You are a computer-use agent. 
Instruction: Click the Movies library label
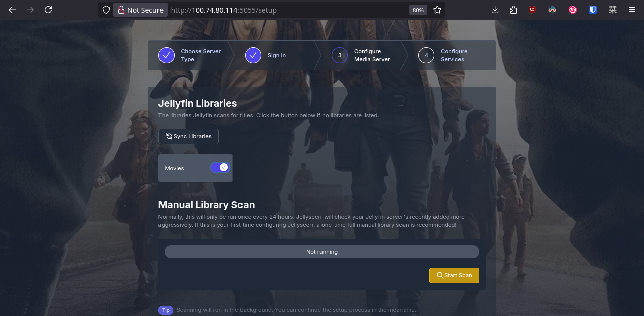[x=175, y=168]
